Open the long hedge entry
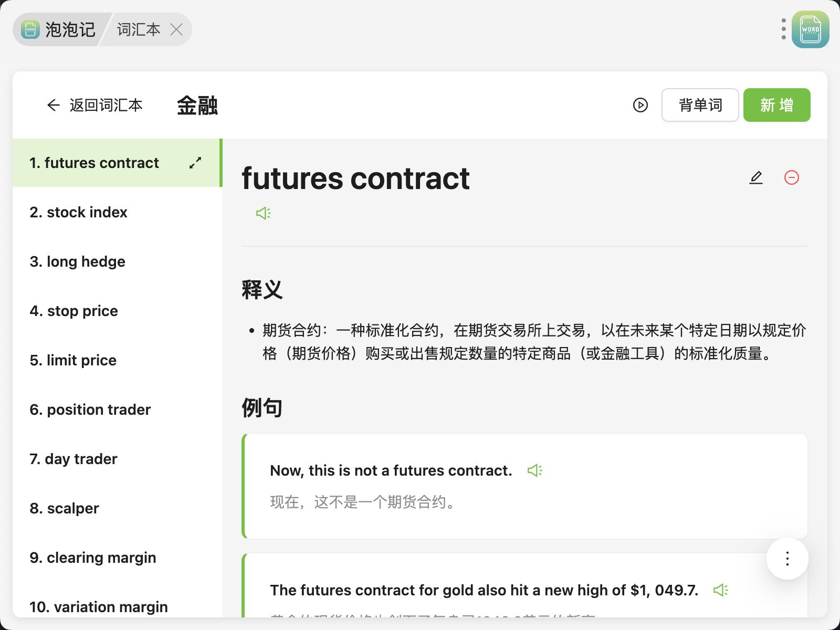Image resolution: width=840 pixels, height=630 pixels. pos(78,261)
